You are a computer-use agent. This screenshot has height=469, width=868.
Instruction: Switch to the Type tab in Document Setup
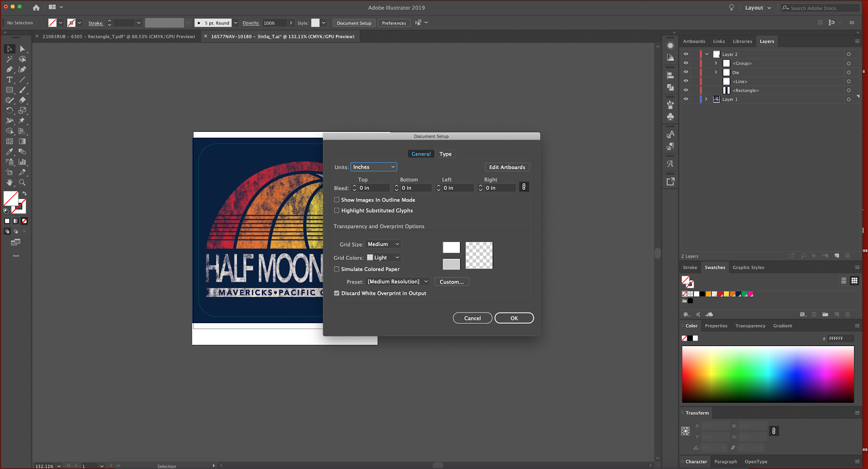445,154
